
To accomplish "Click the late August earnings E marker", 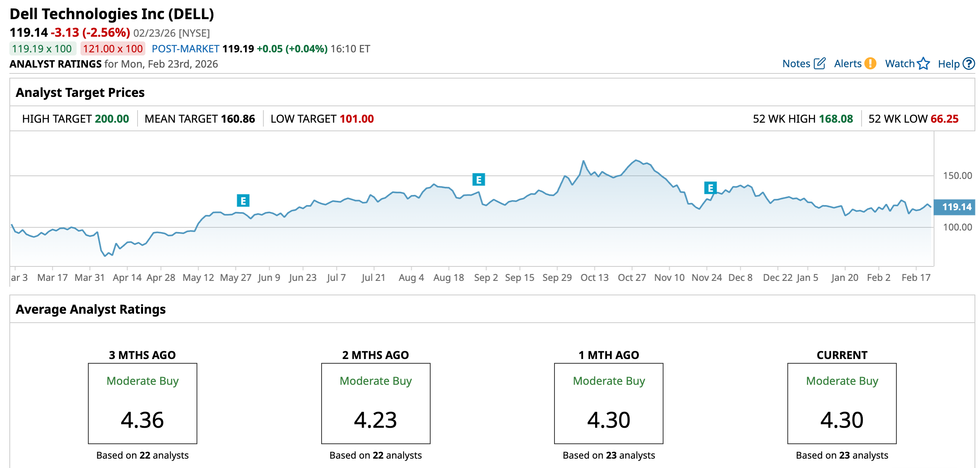I will tap(478, 180).
